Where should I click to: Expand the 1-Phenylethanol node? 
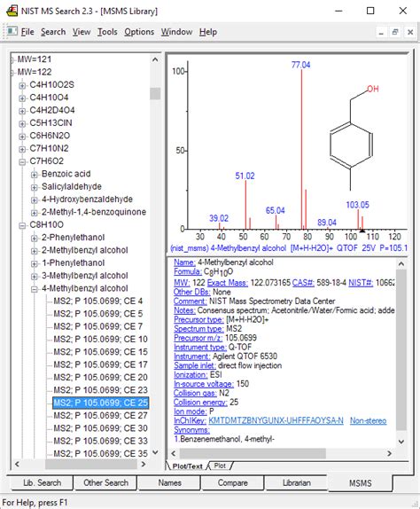34,263
